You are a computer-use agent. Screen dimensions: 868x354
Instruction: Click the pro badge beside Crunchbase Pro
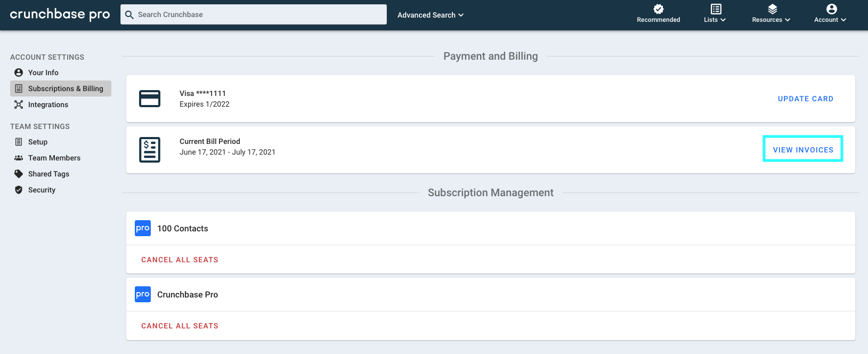(143, 294)
